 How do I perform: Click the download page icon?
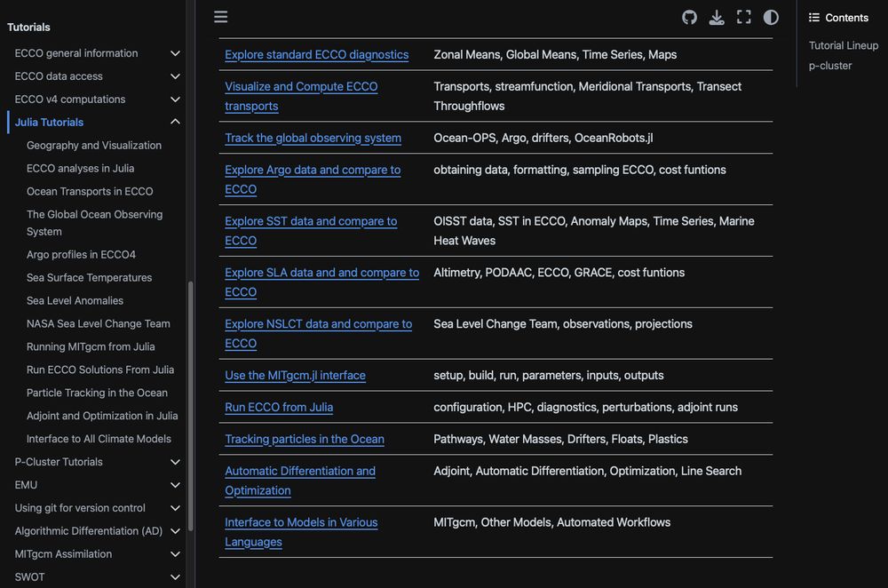pos(717,17)
